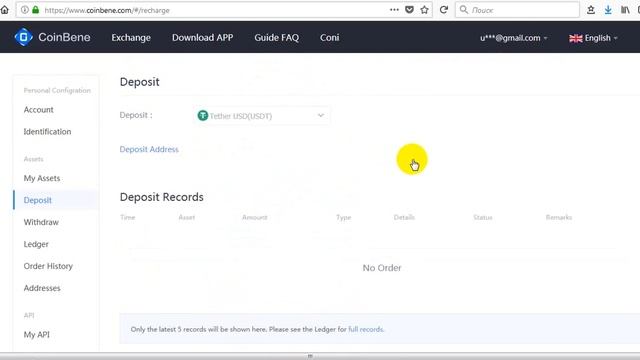640x360 pixels.
Task: Click the Asset column header
Action: coord(187,218)
